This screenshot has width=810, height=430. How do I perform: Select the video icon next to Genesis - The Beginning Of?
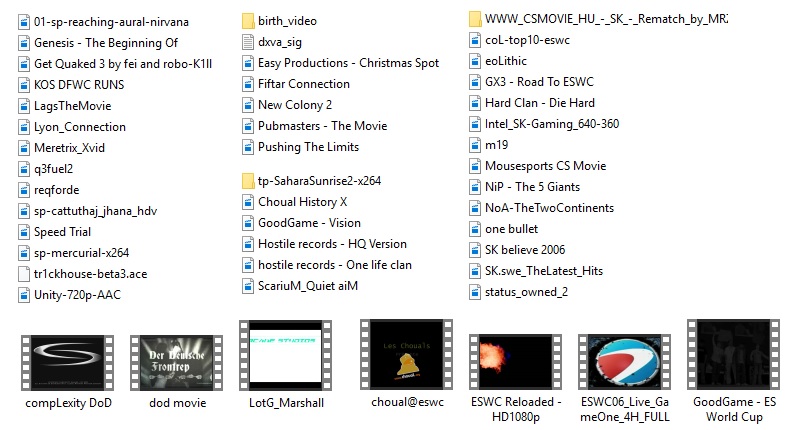(24, 43)
